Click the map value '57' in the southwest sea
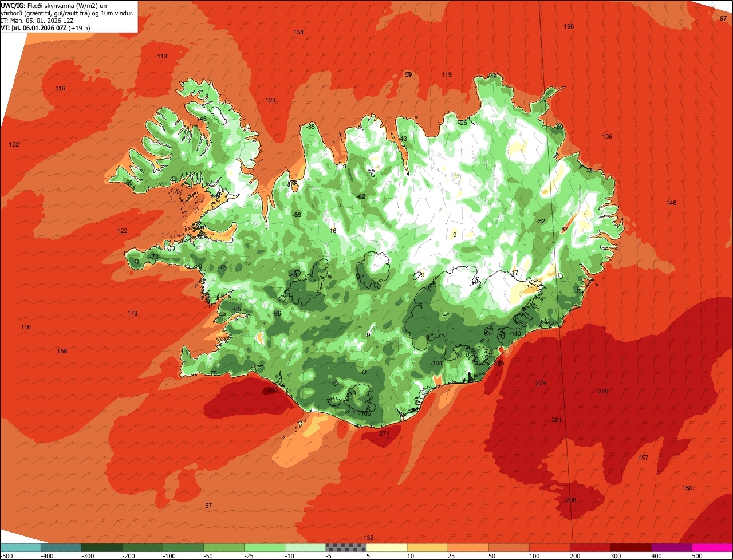This screenshot has width=733, height=560. [208, 506]
